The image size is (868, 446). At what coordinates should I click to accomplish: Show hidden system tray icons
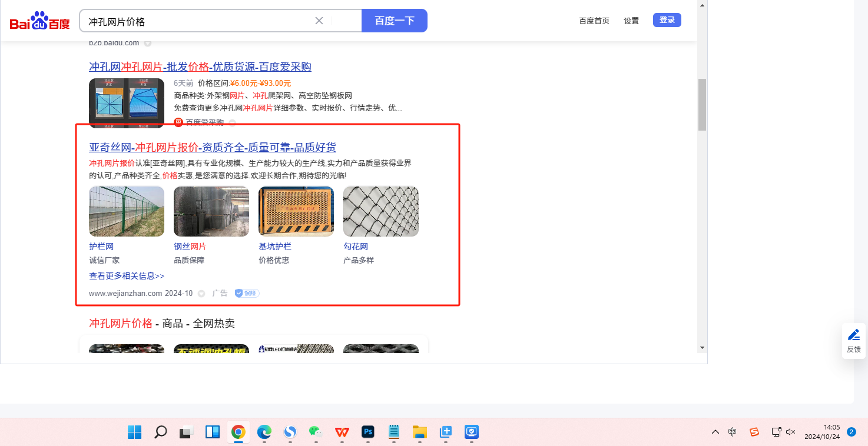pos(715,432)
